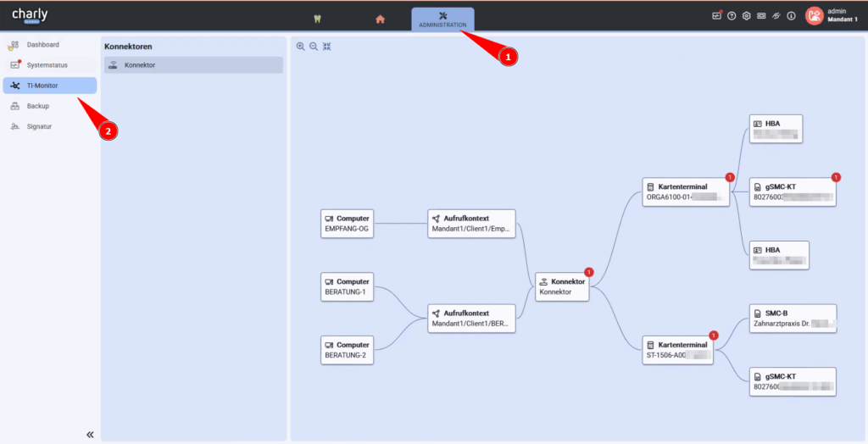Switch to the tooth icon tab
Screen dimensions: 868x444
[x=317, y=19]
